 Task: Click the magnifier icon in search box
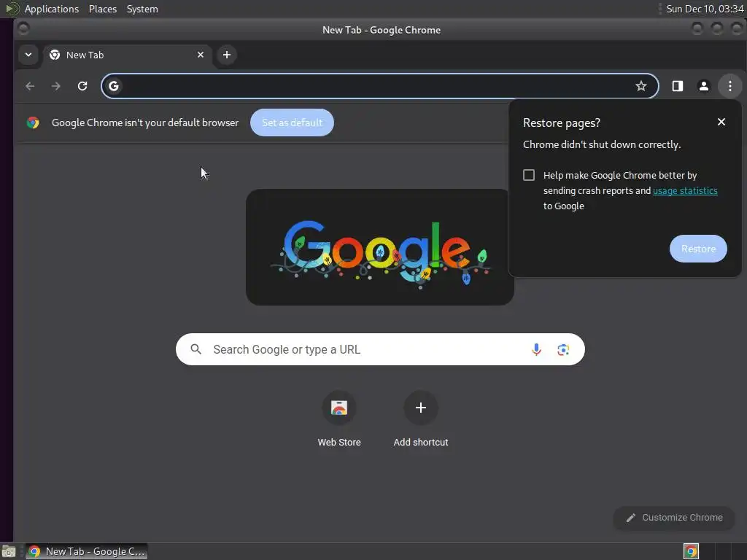tap(196, 349)
